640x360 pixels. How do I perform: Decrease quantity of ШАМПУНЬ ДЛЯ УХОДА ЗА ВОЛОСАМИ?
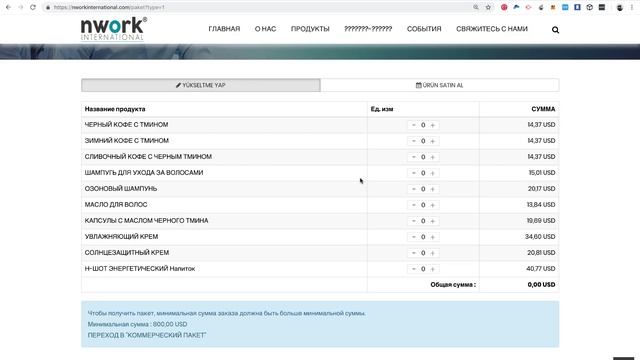click(x=413, y=173)
